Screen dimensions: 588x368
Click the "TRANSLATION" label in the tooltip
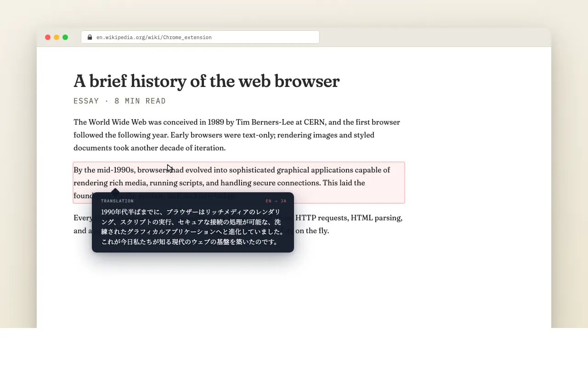pyautogui.click(x=118, y=201)
